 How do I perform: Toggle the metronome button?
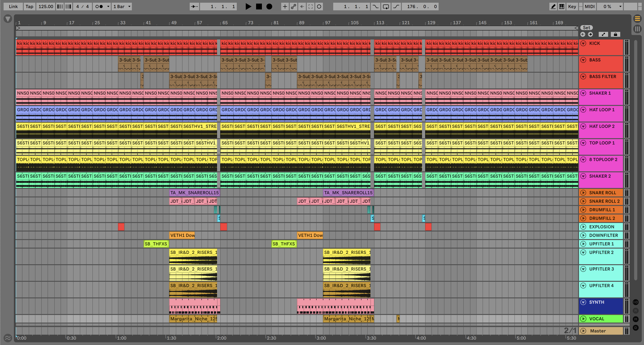pos(99,7)
